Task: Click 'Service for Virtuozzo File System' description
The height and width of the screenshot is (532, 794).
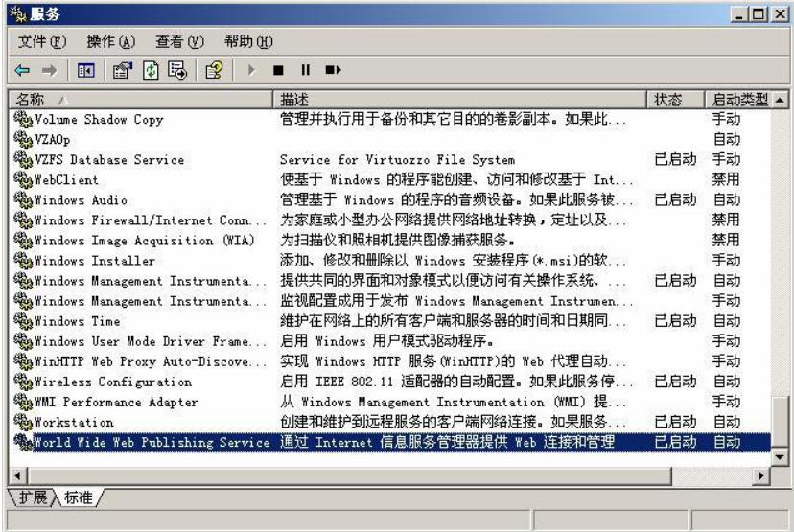Action: pos(398,159)
